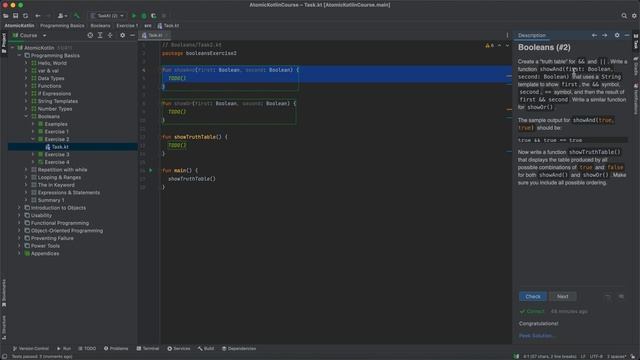Open the Problems tool window
This screenshot has width=640, height=360.
click(x=116, y=349)
